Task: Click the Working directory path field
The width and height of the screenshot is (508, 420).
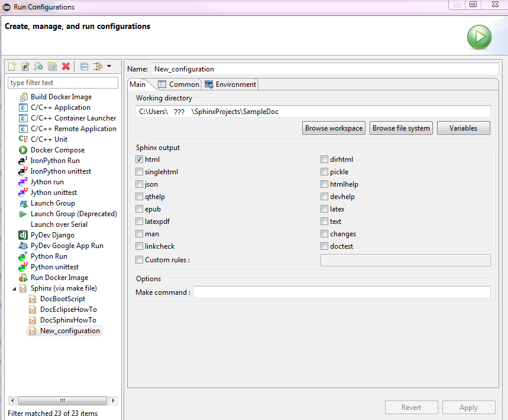Action: [313, 112]
